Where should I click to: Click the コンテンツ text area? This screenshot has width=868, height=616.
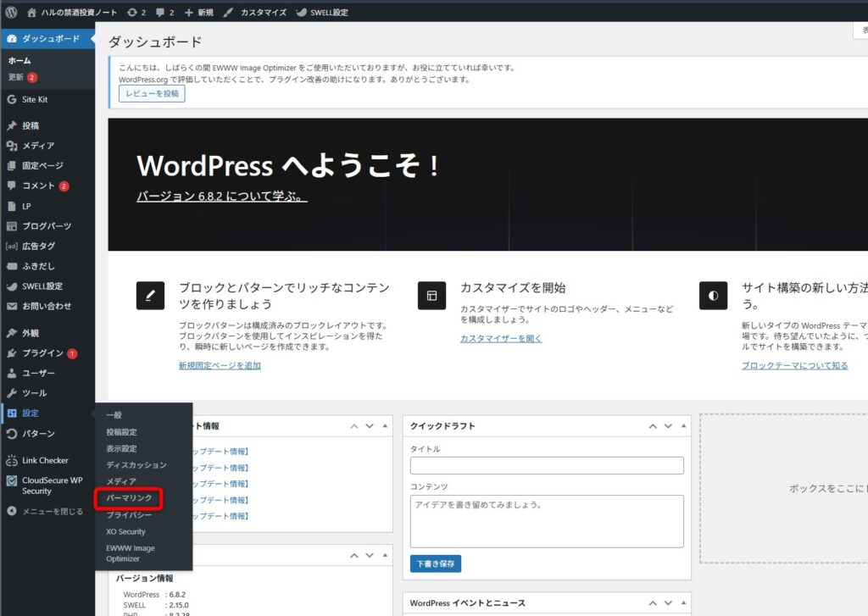[547, 521]
